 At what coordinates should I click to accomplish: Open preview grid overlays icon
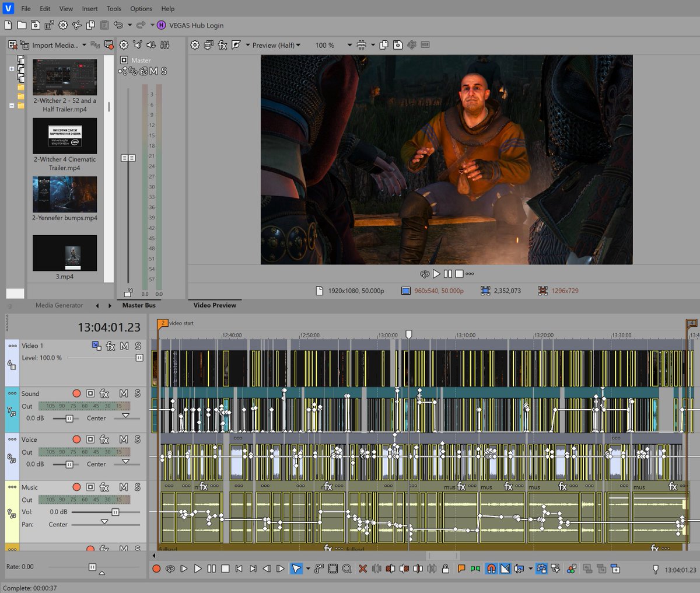click(x=361, y=45)
